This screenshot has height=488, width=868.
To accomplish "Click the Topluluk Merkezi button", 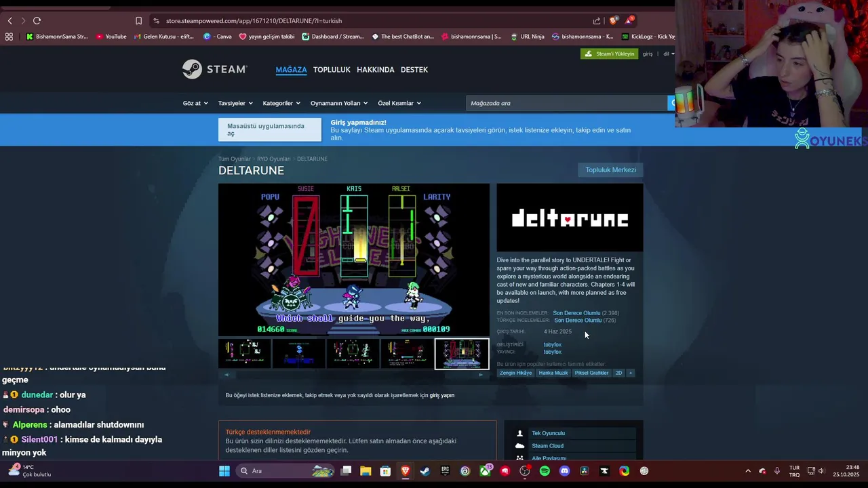I will (x=611, y=169).
